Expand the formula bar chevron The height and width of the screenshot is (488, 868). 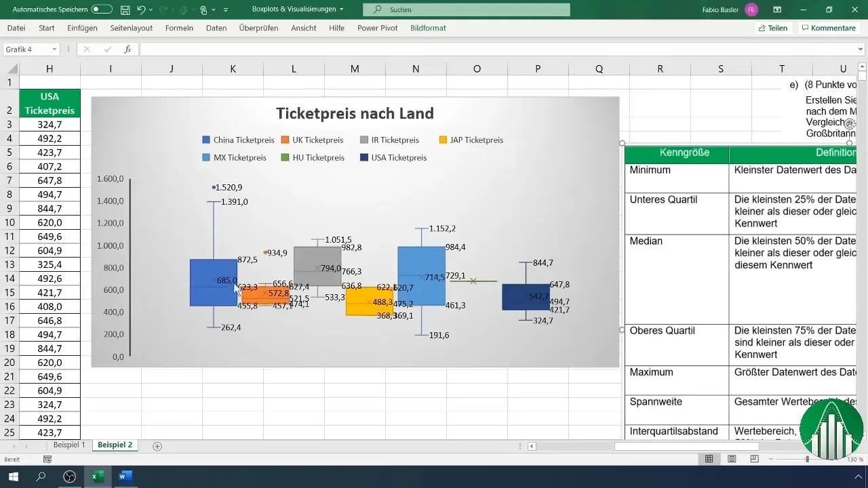[861, 49]
